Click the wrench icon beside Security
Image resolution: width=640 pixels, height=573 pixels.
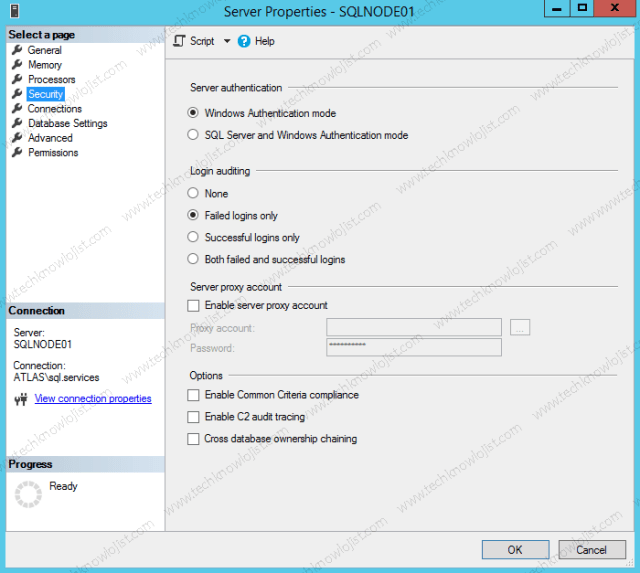click(x=17, y=94)
